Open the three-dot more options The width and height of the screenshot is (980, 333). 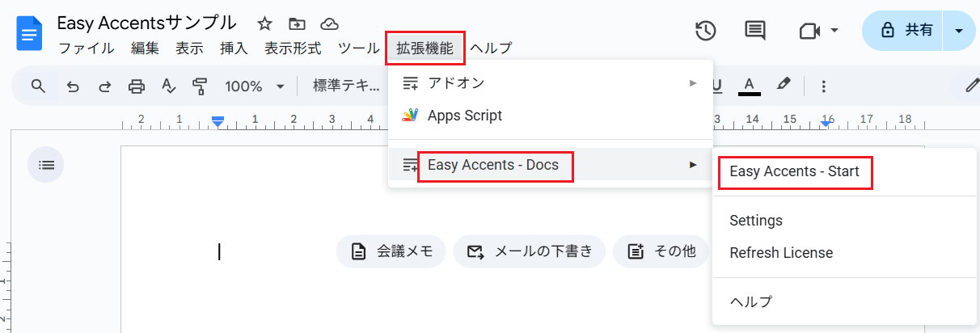point(823,86)
